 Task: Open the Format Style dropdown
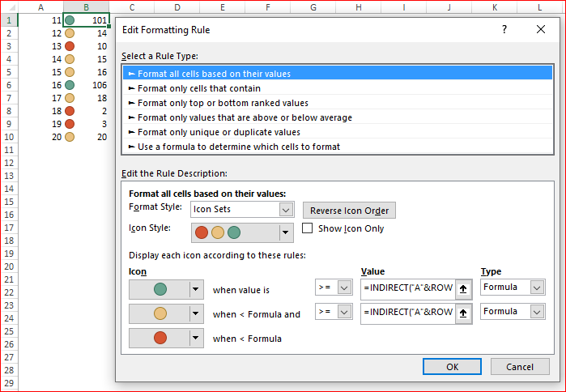[x=286, y=210]
